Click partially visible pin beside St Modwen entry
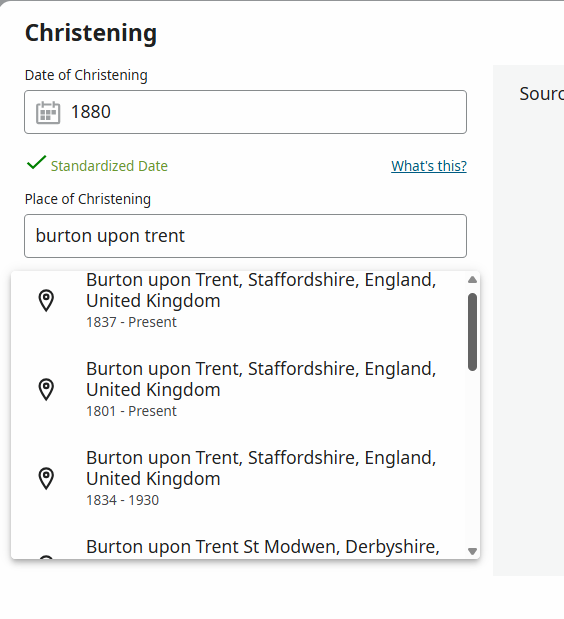Screen dimensions: 564x619 46,557
